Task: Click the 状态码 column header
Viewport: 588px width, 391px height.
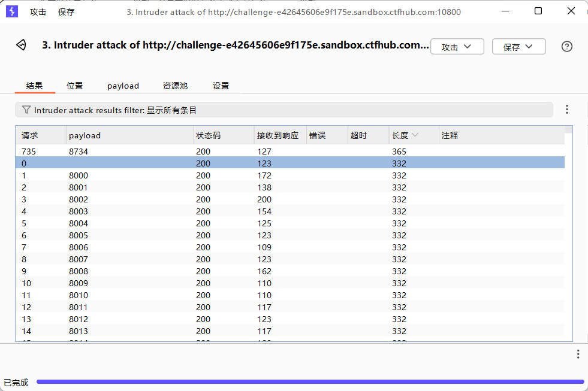Action: pos(208,135)
